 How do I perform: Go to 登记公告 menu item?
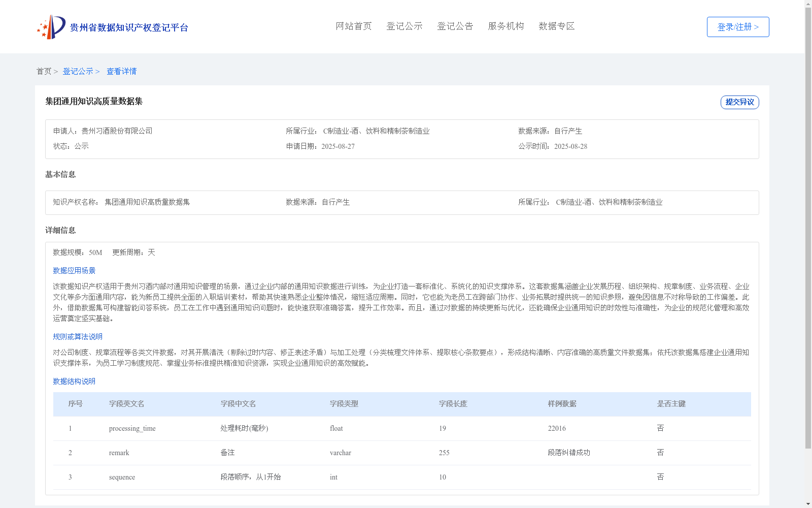455,26
